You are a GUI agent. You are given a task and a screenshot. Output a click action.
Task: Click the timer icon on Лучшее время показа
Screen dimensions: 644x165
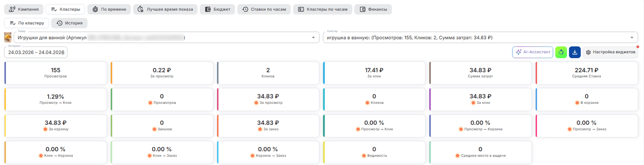(x=141, y=9)
